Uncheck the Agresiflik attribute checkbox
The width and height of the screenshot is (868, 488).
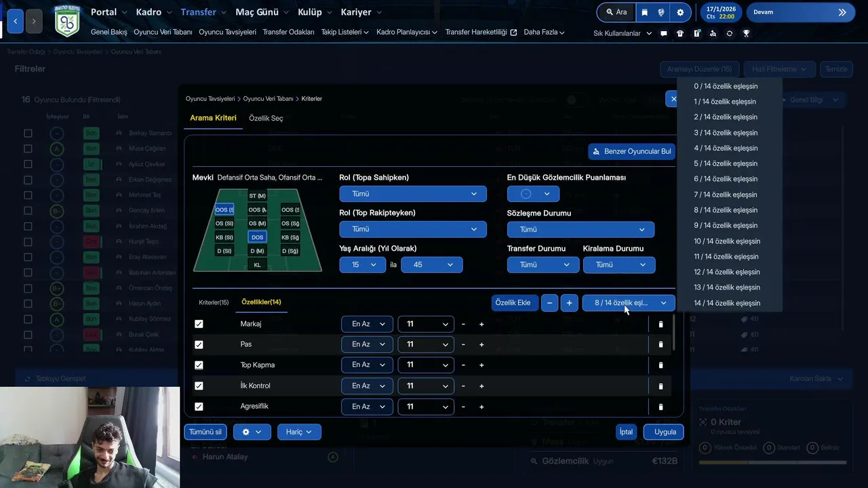point(199,407)
